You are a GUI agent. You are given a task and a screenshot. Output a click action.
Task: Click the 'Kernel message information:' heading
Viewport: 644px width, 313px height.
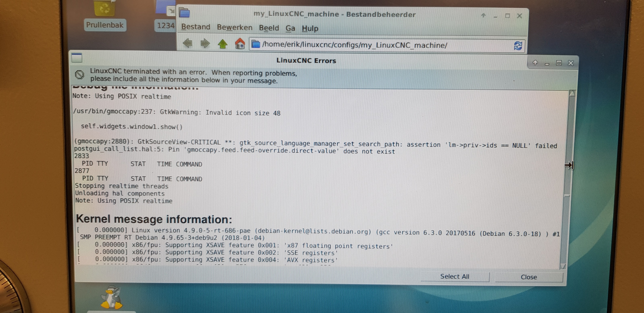click(x=154, y=219)
